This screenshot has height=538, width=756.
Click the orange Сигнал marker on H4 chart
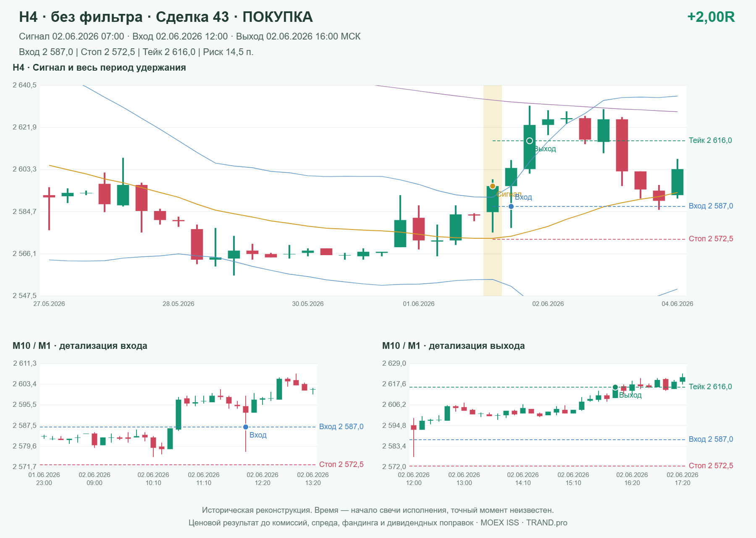tap(493, 186)
